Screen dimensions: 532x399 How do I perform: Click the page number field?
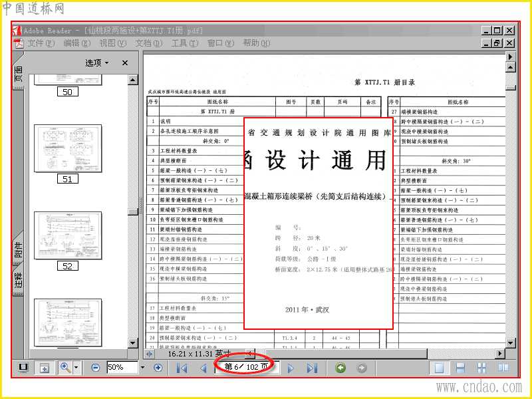point(247,367)
